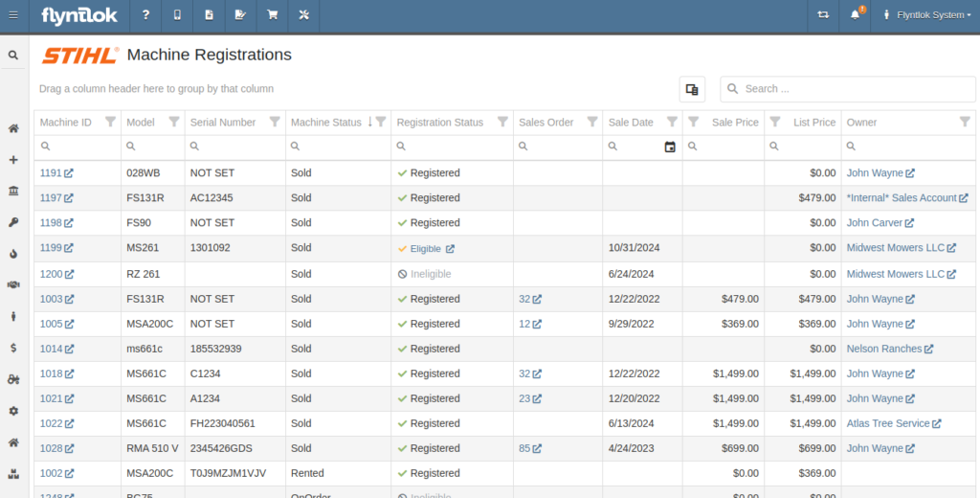The width and height of the screenshot is (980, 498).
Task: Click the sidebar dollar sign icon
Action: (13, 348)
